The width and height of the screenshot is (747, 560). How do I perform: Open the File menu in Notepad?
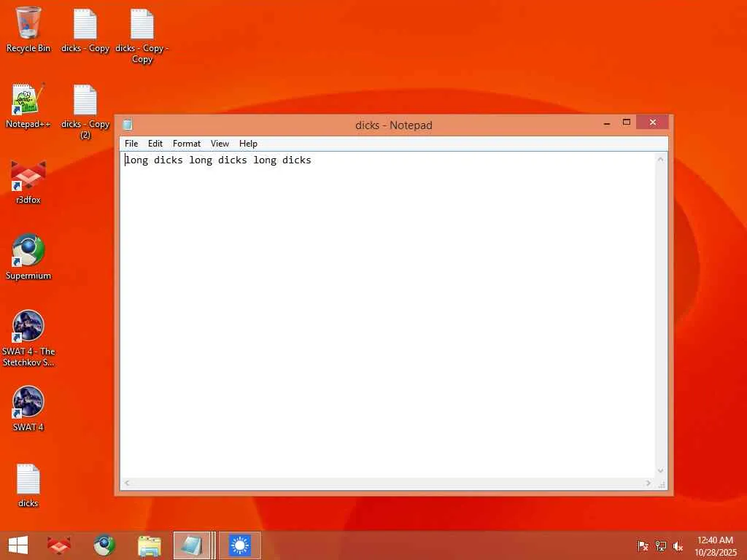tap(131, 144)
